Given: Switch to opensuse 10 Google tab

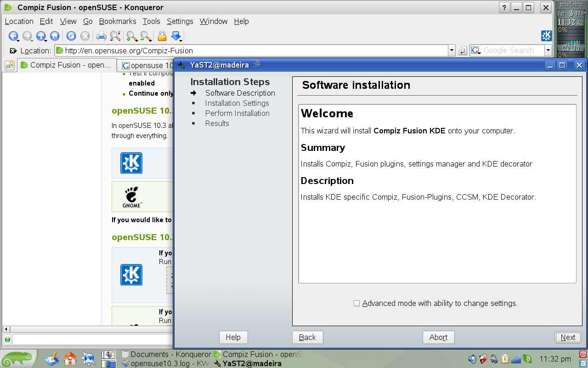Looking at the screenshot, I should click(146, 66).
